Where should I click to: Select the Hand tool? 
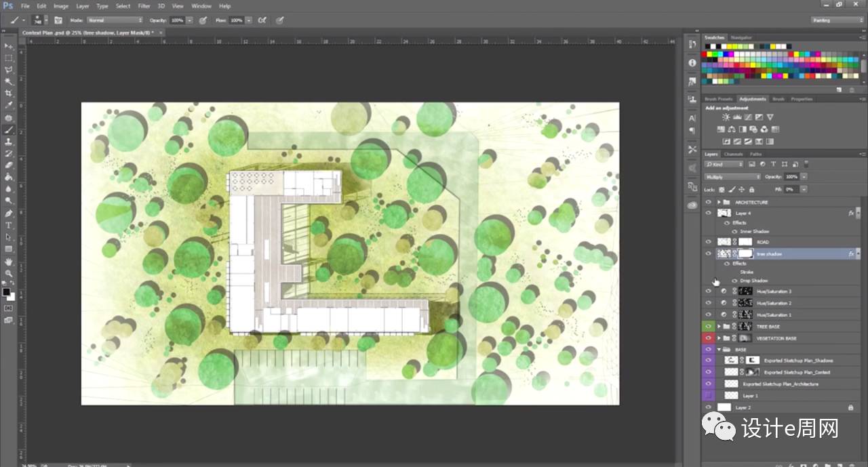(x=9, y=261)
